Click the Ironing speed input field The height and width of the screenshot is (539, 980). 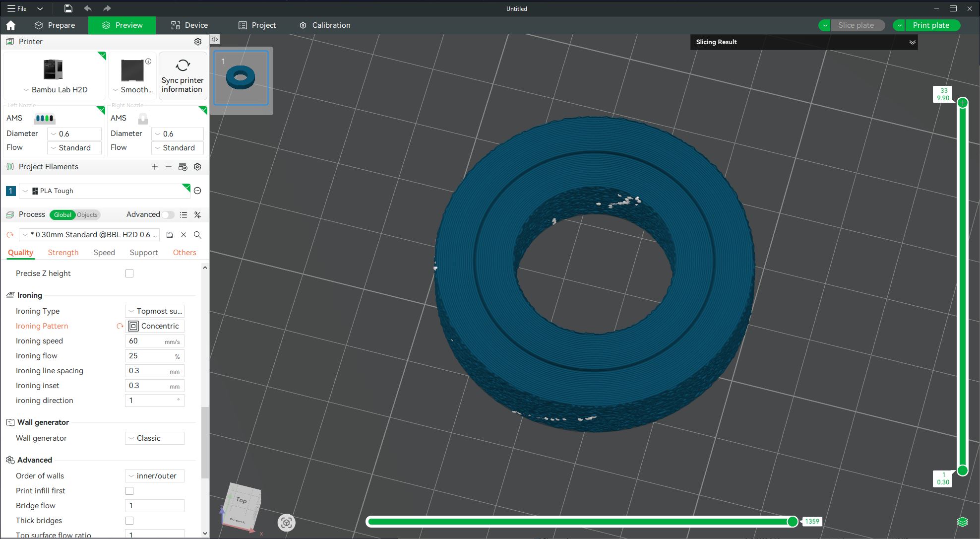coord(154,341)
